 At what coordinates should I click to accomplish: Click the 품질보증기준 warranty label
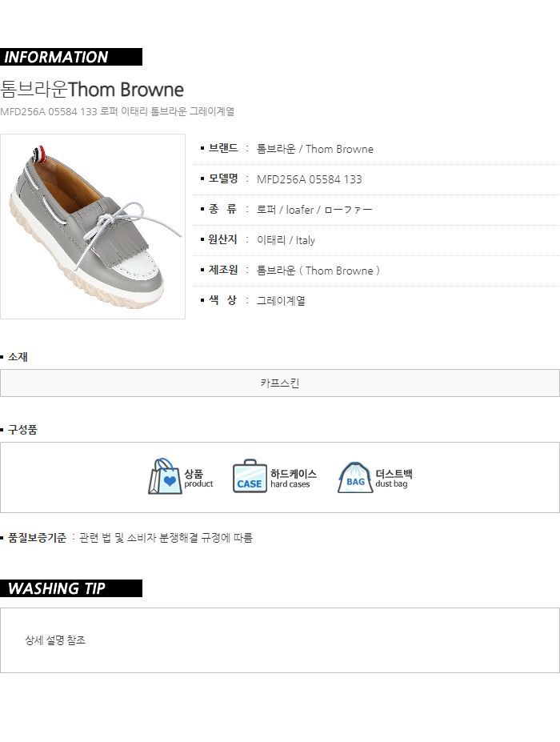click(x=37, y=538)
